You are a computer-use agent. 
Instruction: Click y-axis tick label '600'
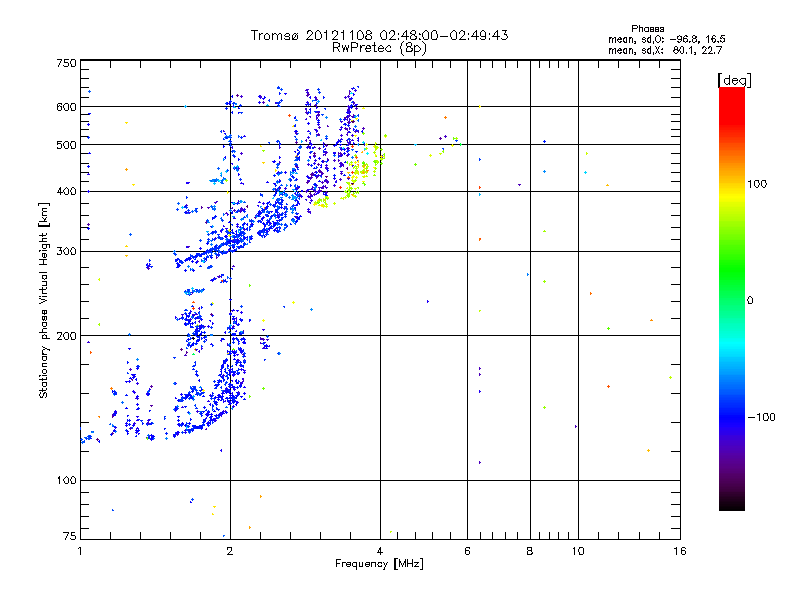coord(66,107)
